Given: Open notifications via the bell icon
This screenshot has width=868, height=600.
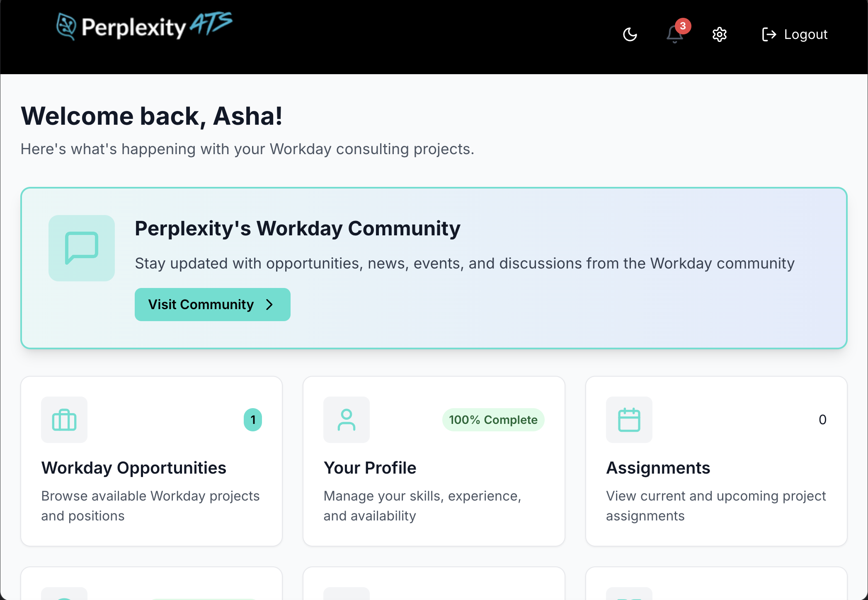Looking at the screenshot, I should [x=674, y=34].
